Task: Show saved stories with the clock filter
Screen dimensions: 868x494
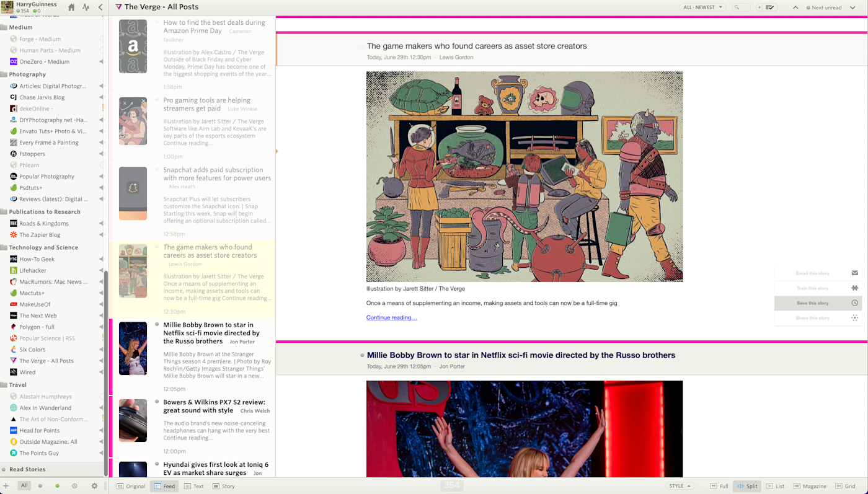Action: coord(74,486)
